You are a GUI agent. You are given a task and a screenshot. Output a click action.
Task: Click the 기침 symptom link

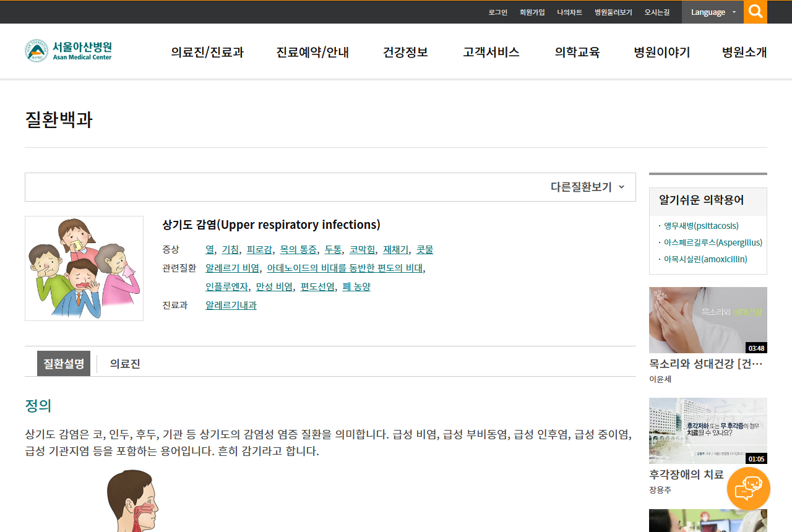click(230, 250)
